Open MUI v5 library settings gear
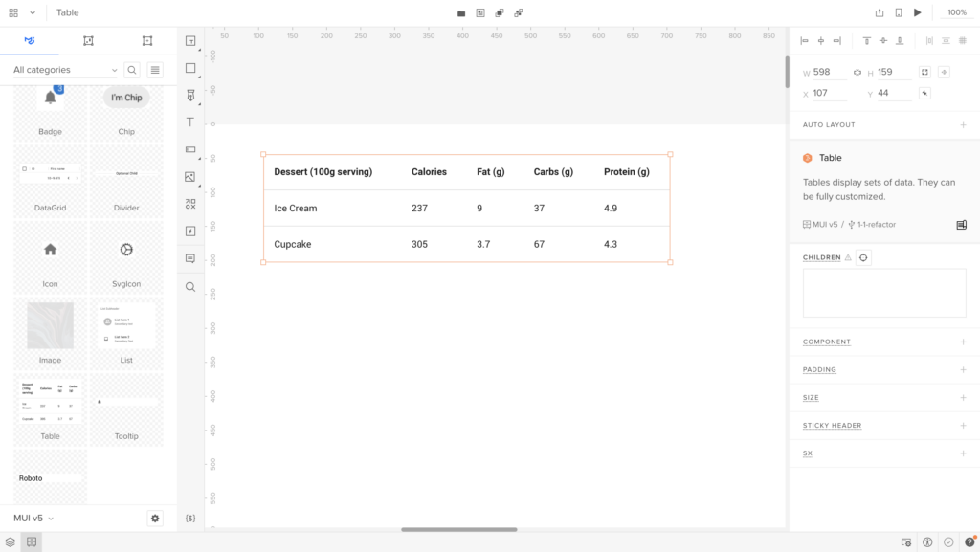 click(155, 518)
